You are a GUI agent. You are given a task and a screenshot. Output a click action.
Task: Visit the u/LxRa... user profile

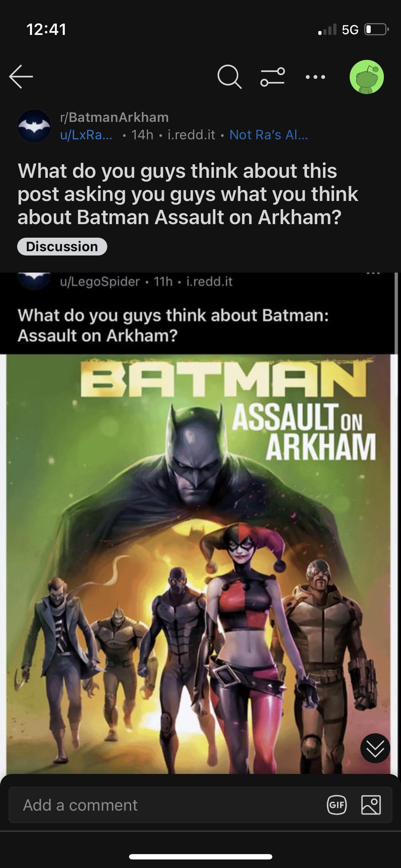[x=86, y=135]
